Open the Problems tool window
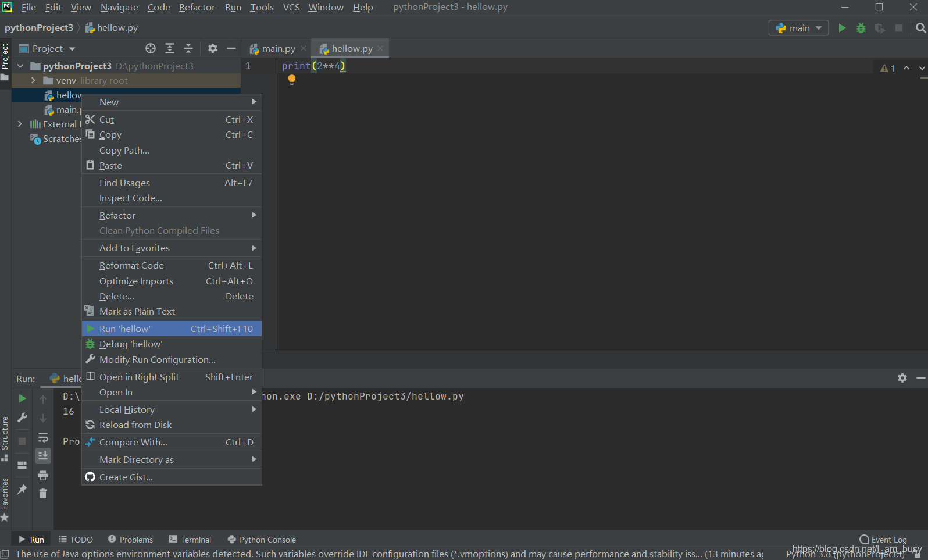Viewport: 928px width, 560px height. click(130, 540)
